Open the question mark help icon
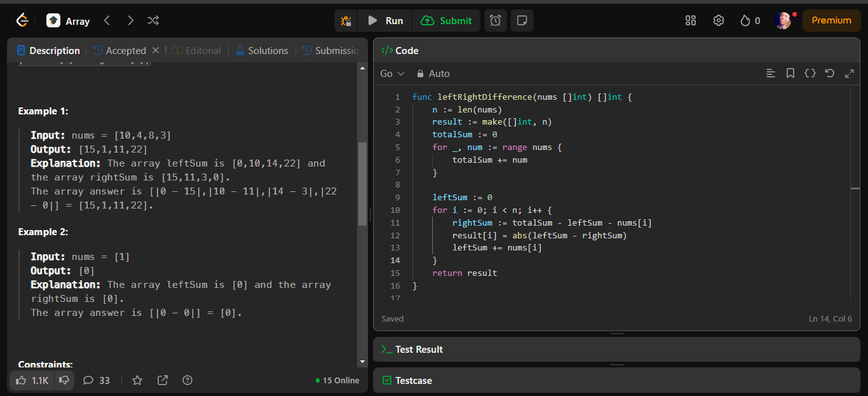The image size is (868, 396). (x=187, y=380)
